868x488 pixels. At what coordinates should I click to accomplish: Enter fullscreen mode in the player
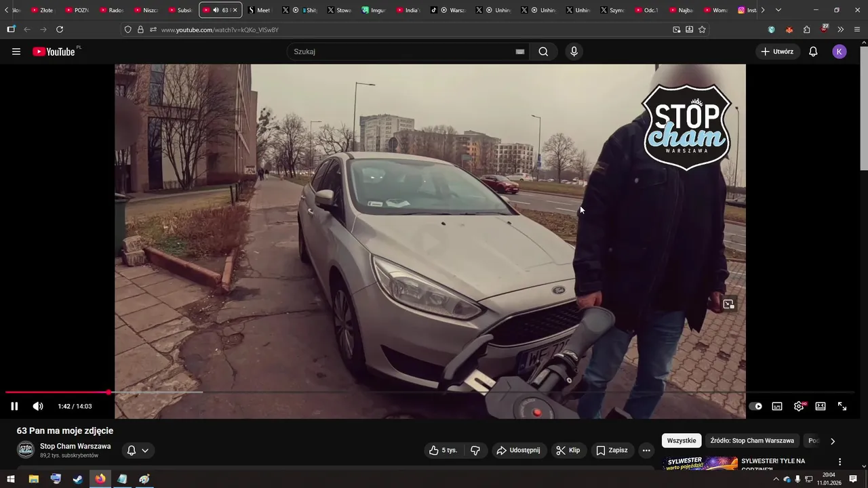tap(842, 406)
